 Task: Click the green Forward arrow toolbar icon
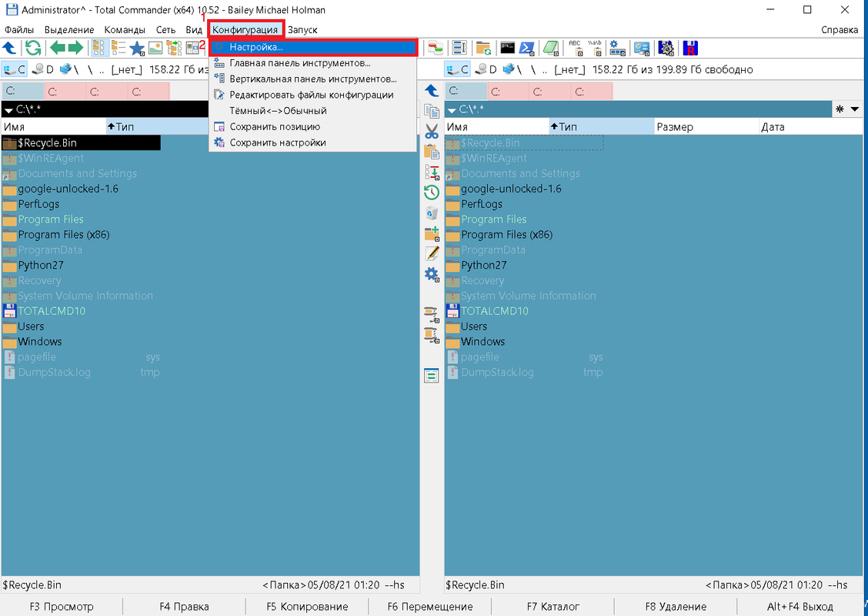pos(76,49)
